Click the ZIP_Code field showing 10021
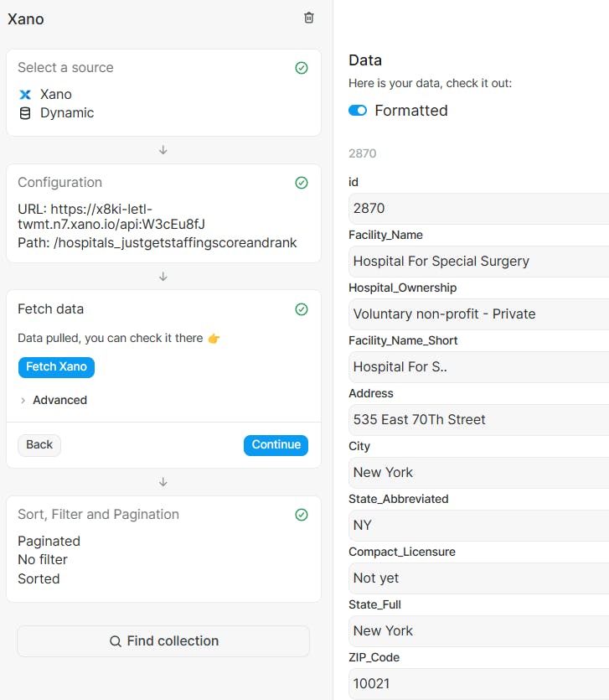 (477, 684)
